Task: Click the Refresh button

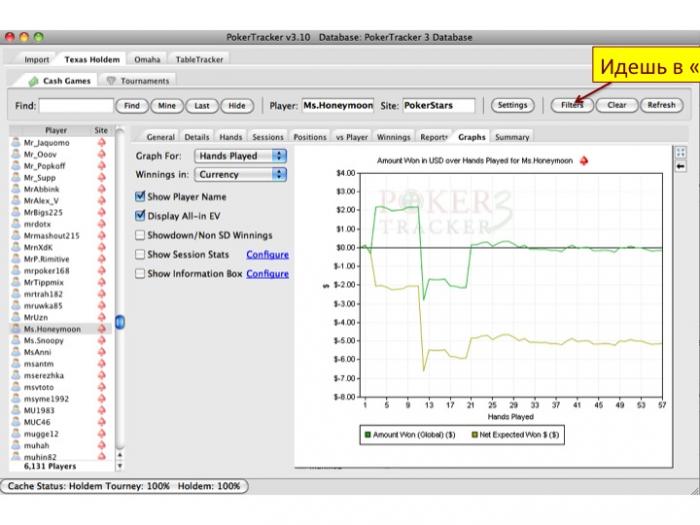Action: 662,105
